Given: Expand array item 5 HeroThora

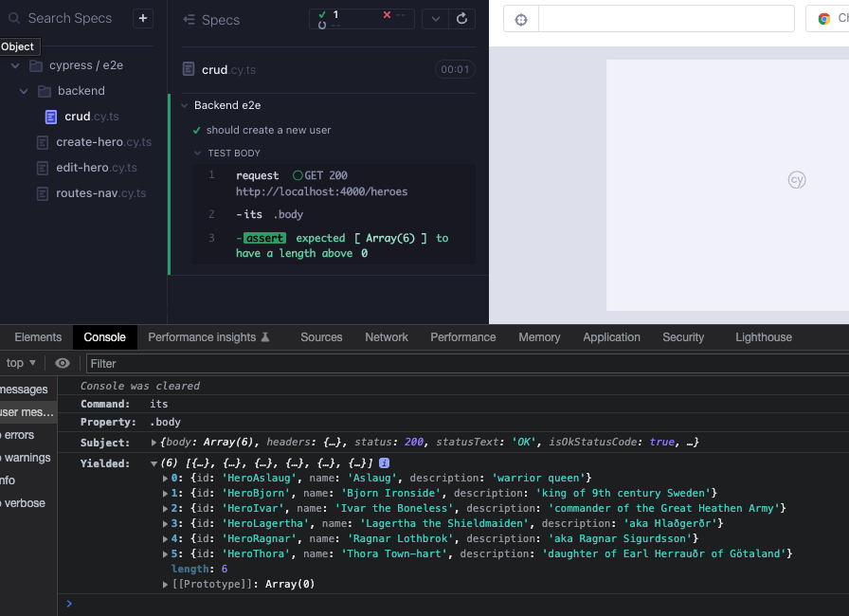Looking at the screenshot, I should point(165,553).
